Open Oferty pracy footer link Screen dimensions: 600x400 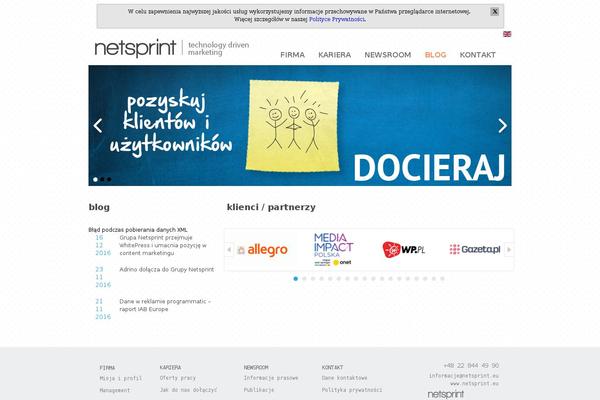[178, 378]
